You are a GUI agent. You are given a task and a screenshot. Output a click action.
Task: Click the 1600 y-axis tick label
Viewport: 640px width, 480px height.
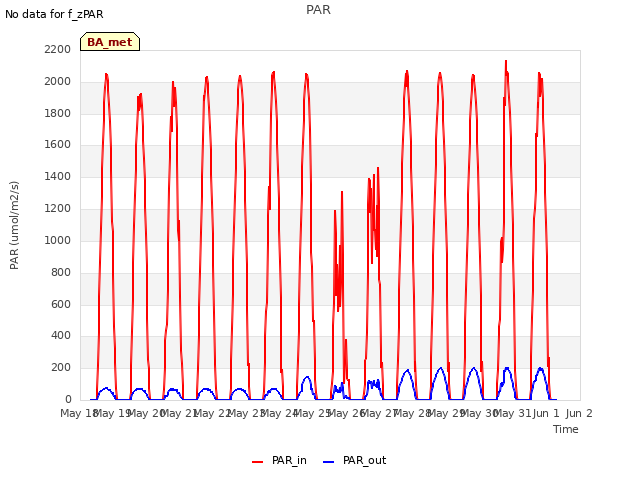coord(58,144)
